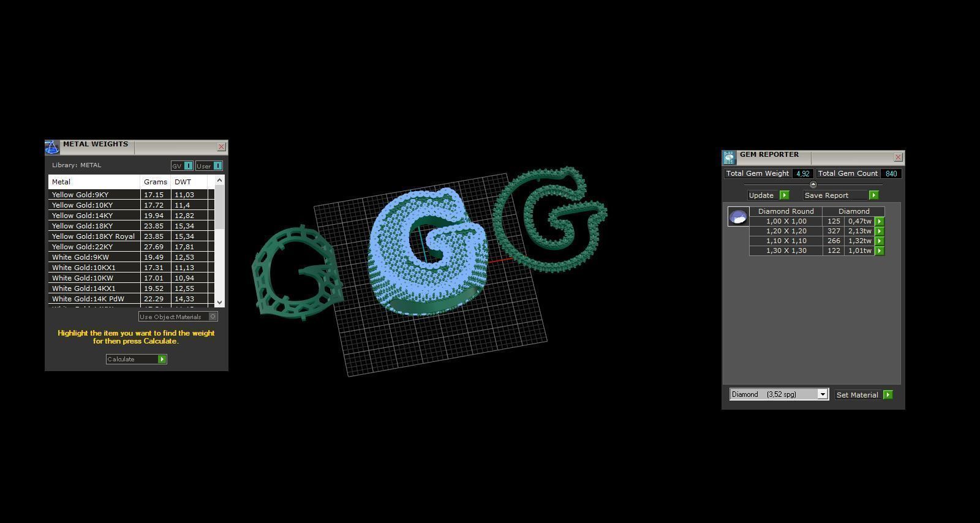Viewport: 980px width, 523px height.
Task: Select the Yellow Gold:18KY row
Action: click(x=131, y=226)
